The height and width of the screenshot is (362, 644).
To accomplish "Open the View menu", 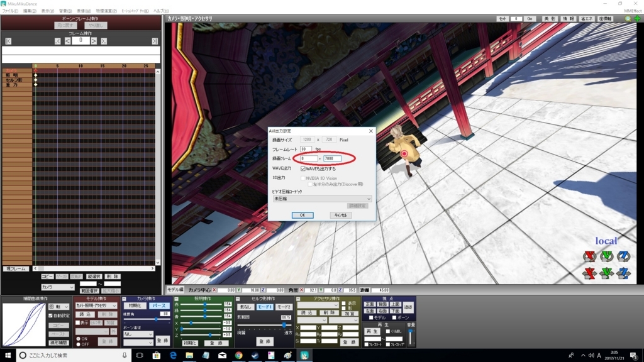I will tap(47, 11).
